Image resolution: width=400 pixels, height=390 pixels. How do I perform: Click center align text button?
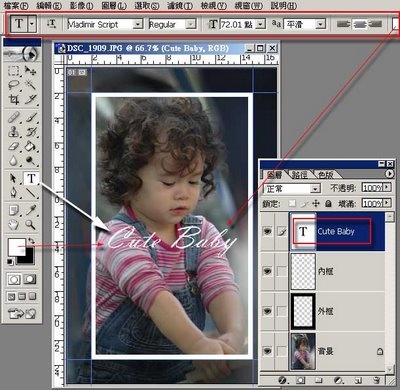point(360,24)
